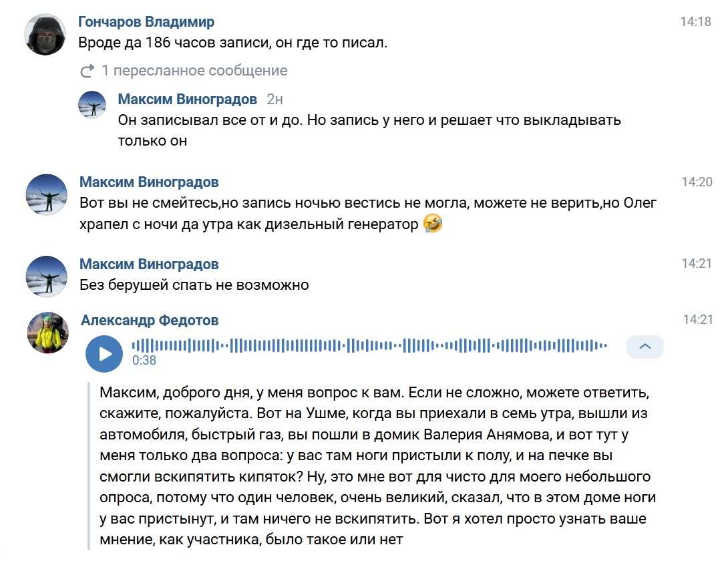
Task: Click the '2н' forwarded message time
Action: pyautogui.click(x=275, y=100)
